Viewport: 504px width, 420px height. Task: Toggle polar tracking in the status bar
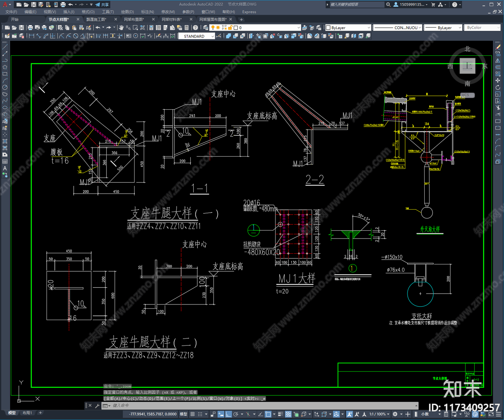[x=236, y=414]
